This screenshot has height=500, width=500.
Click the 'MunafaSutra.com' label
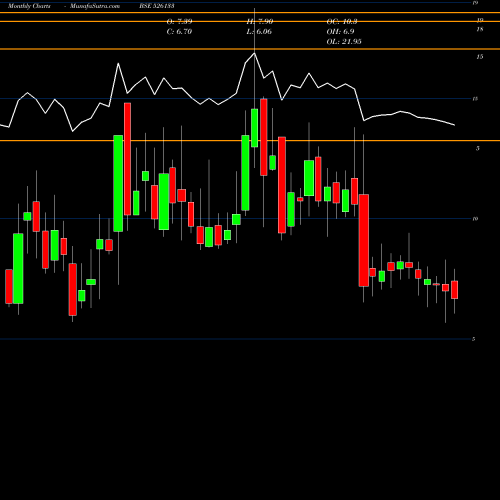coord(95,6)
